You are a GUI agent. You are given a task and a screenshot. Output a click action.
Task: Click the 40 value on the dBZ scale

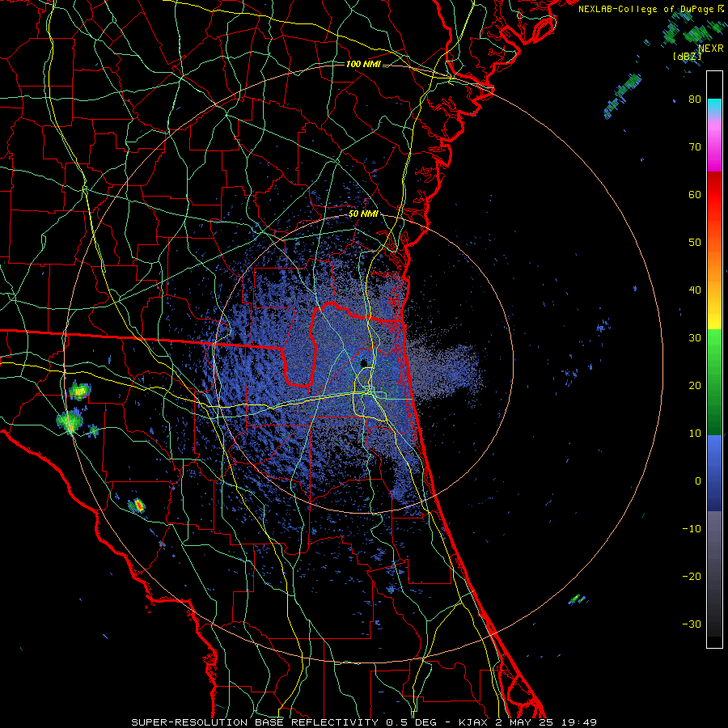tap(695, 290)
